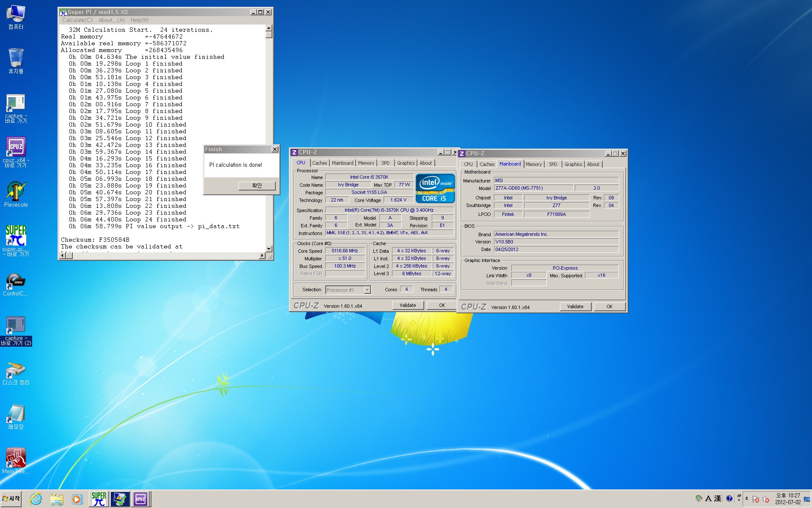812x508 pixels.
Task: Select the Notepad desktop shortcut
Action: [x=16, y=417]
